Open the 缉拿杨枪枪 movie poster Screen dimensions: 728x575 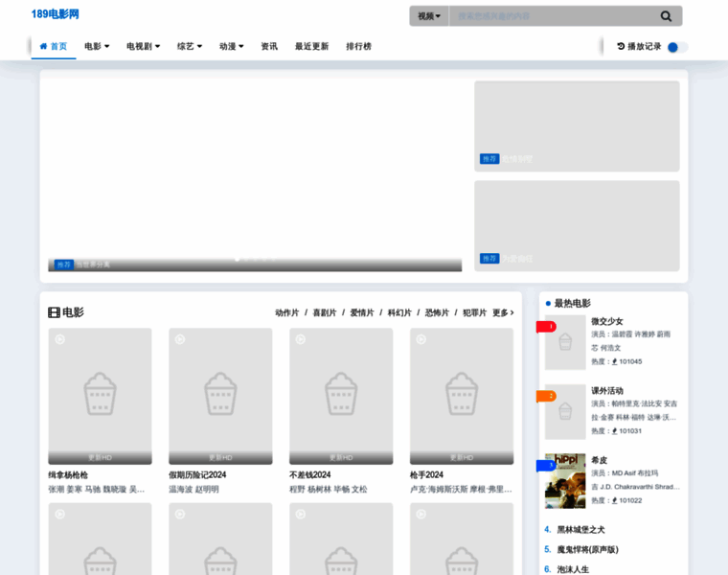tap(100, 396)
